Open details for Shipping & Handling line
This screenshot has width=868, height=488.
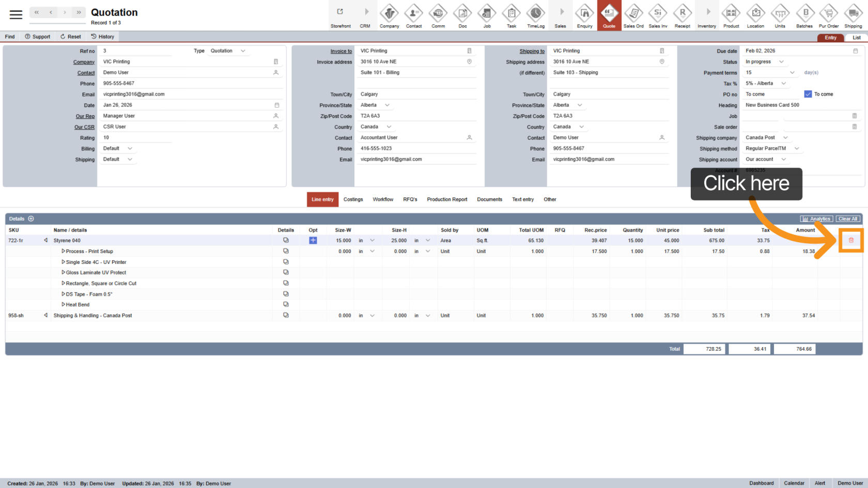(286, 316)
